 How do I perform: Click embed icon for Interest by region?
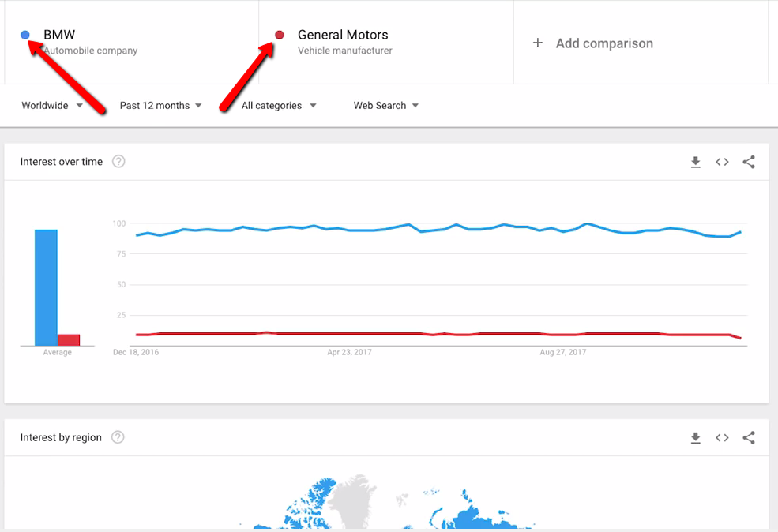pos(722,437)
